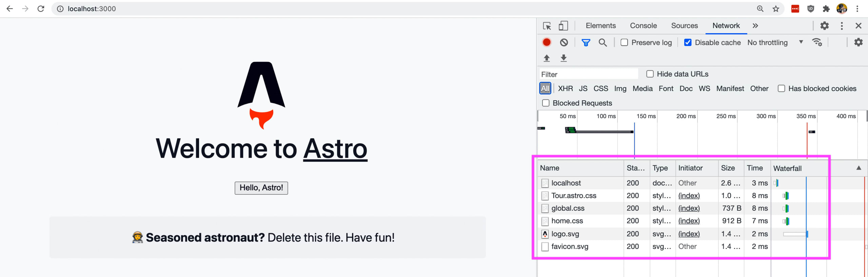Uncheck the Disable cache checkbox
This screenshot has height=277, width=868.
(688, 42)
